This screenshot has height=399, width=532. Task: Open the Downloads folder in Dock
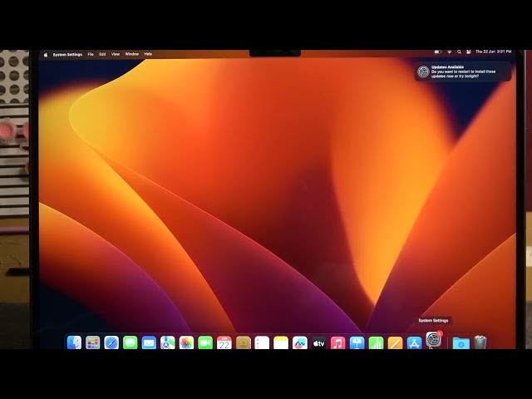pyautogui.click(x=461, y=342)
